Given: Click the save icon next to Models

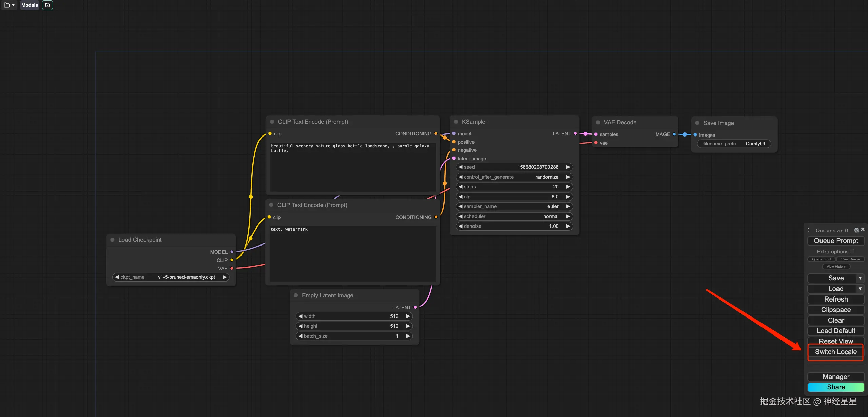Looking at the screenshot, I should (x=47, y=5).
